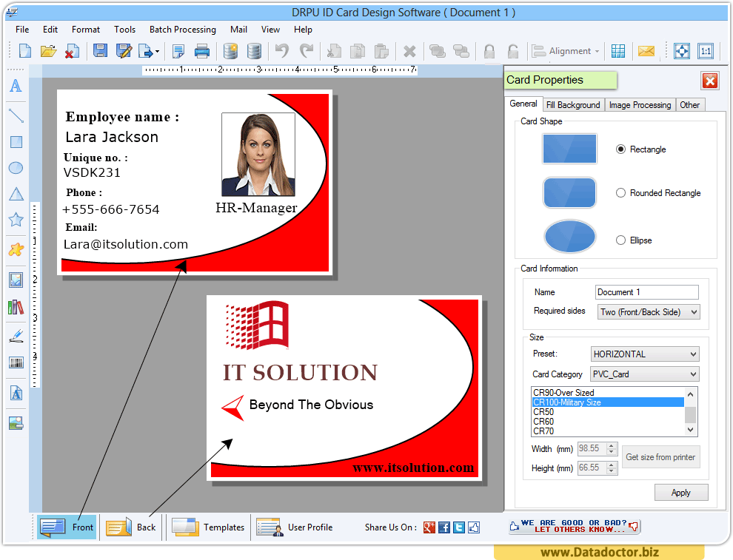Viewport: 733px width, 560px height.
Task: Open the Card Category dropdown
Action: [x=645, y=374]
